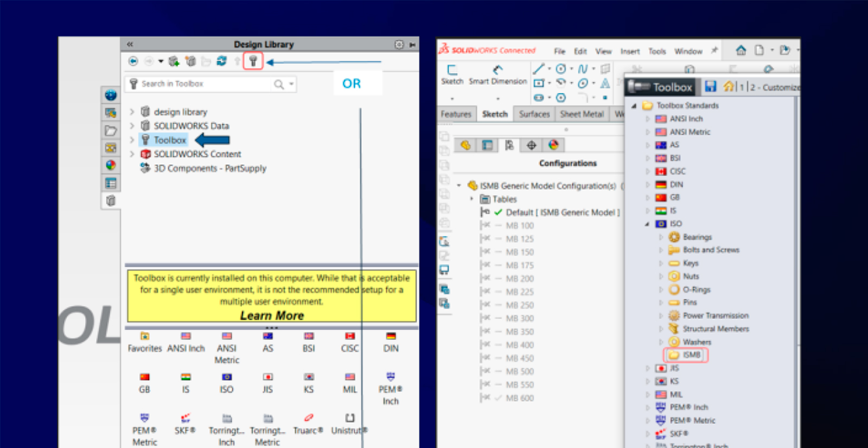Open the File menu
The image size is (868, 448).
559,52
